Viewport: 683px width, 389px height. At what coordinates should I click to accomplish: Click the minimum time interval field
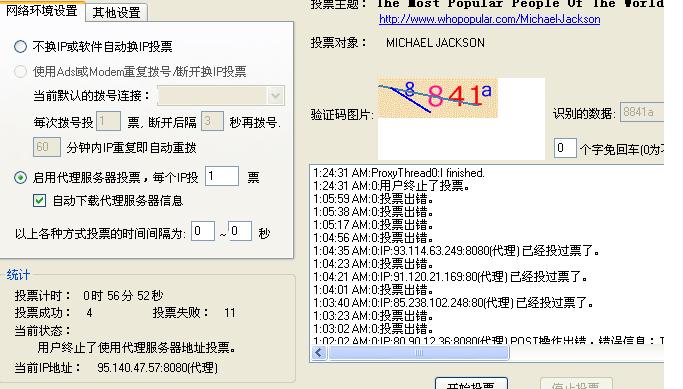203,231
